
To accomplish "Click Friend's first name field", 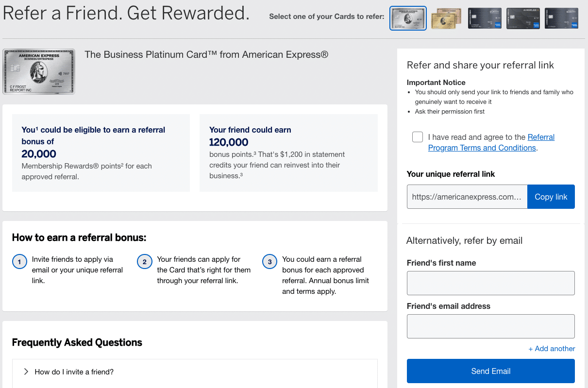I will coord(490,283).
